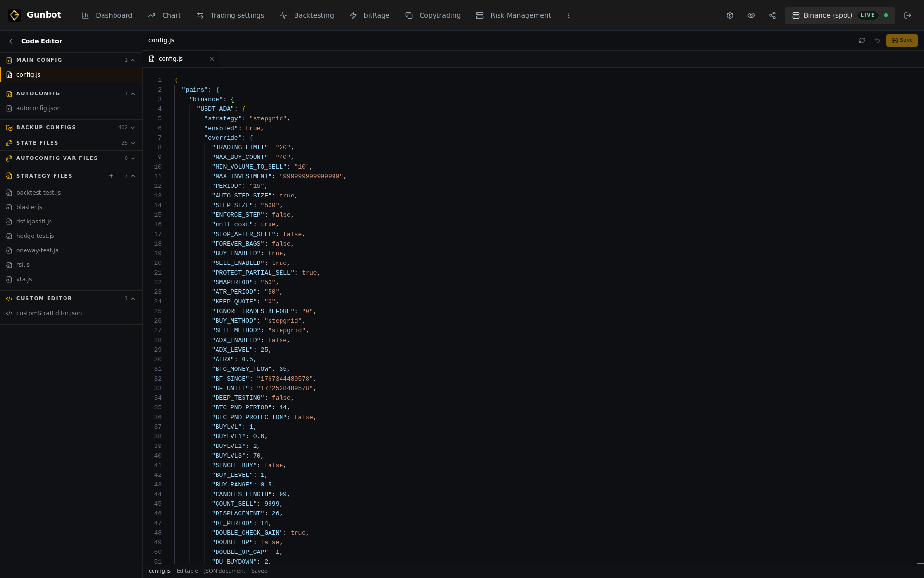Viewport: 924px width, 578px height.
Task: Collapse the CUSTOM EDITOR section
Action: (133, 299)
